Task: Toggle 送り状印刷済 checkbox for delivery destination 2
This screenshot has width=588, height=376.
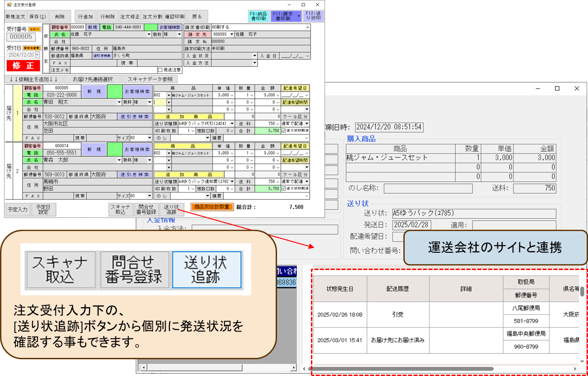Action: coord(284,188)
